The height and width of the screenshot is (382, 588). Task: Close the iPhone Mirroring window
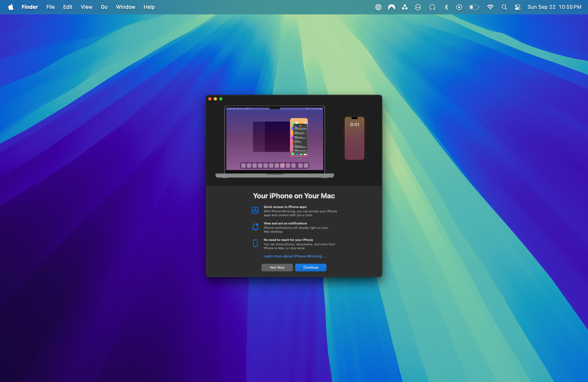tap(210, 99)
